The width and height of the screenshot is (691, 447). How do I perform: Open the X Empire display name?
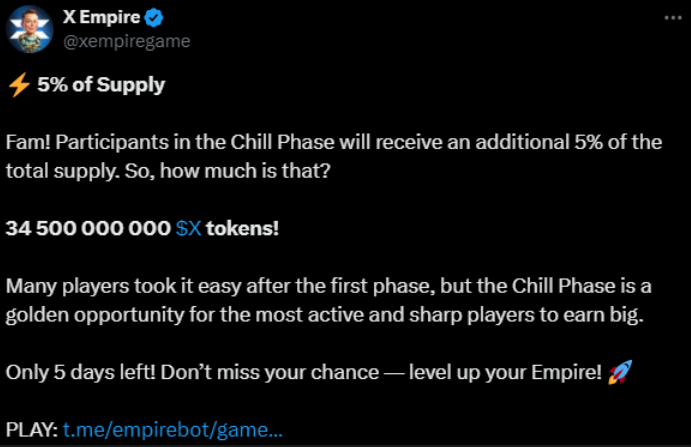101,17
